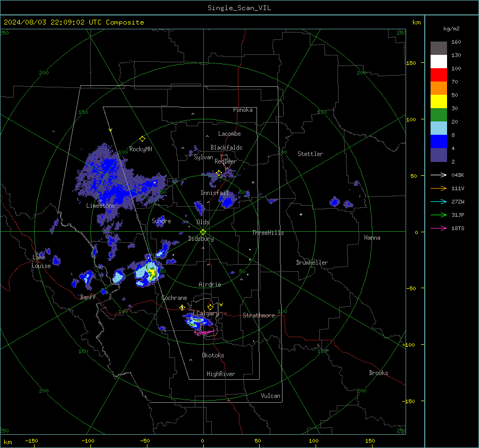The width and height of the screenshot is (479, 448).
Task: Click the red 70-100 legend swatch
Action: click(x=439, y=75)
